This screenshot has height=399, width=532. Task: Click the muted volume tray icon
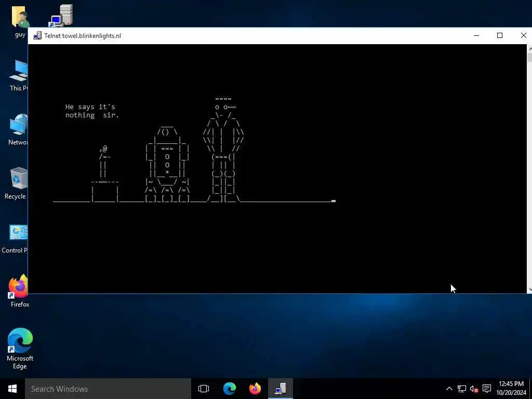coord(474,389)
